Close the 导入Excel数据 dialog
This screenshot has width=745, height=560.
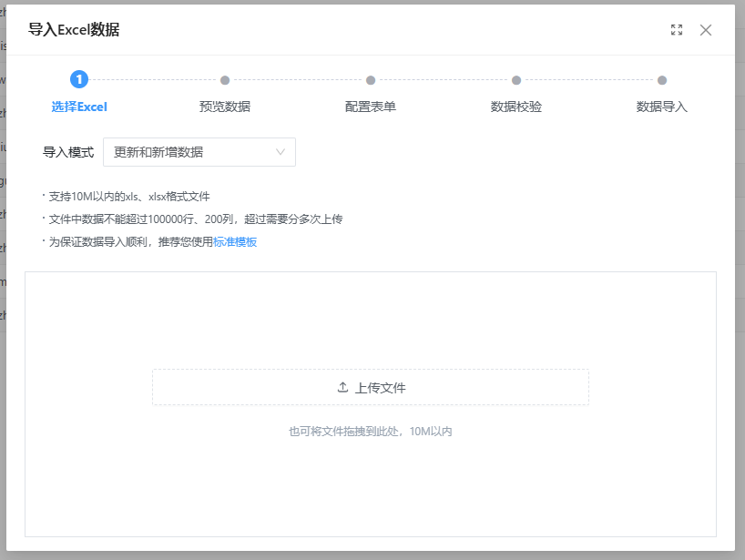(706, 30)
